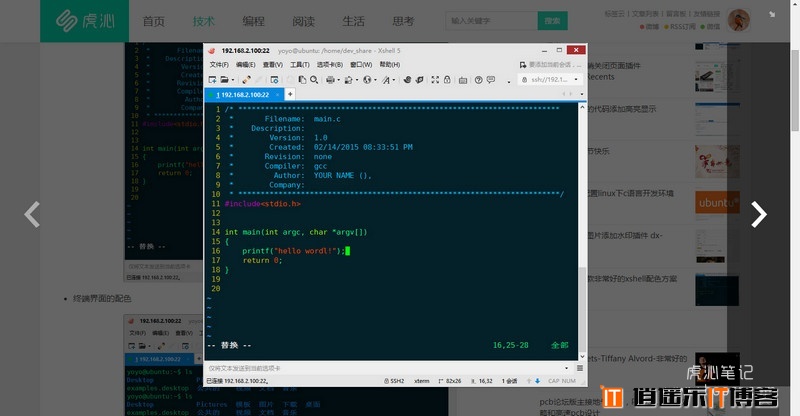Click the 生活 navigation link

[354, 21]
